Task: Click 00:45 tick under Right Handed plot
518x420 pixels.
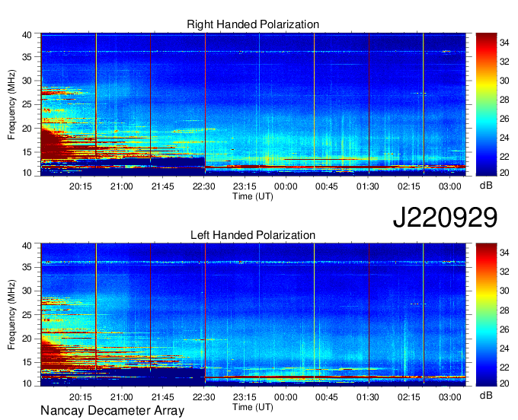Action: tap(327, 186)
